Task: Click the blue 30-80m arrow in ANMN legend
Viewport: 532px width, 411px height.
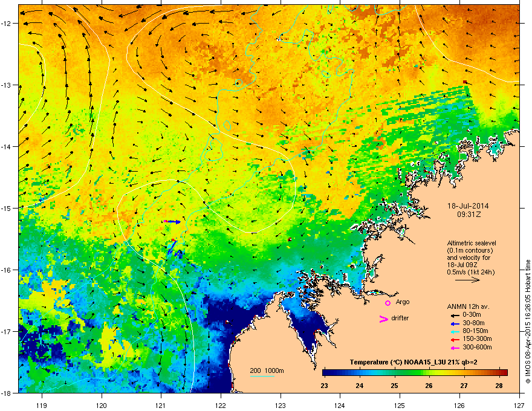Action: pyautogui.click(x=455, y=323)
